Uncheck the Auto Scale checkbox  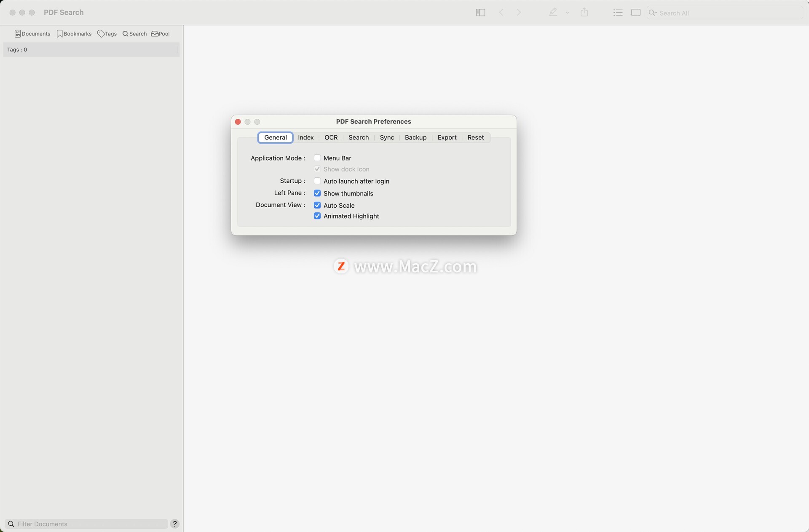[x=317, y=205]
